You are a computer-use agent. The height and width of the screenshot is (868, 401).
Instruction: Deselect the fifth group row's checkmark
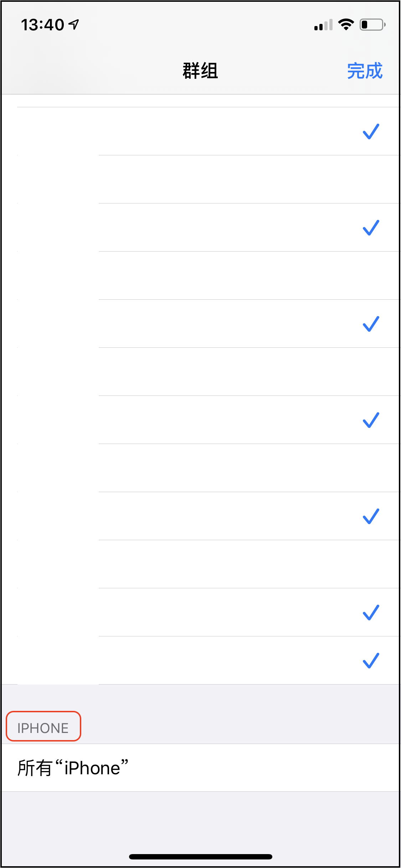pyautogui.click(x=371, y=324)
